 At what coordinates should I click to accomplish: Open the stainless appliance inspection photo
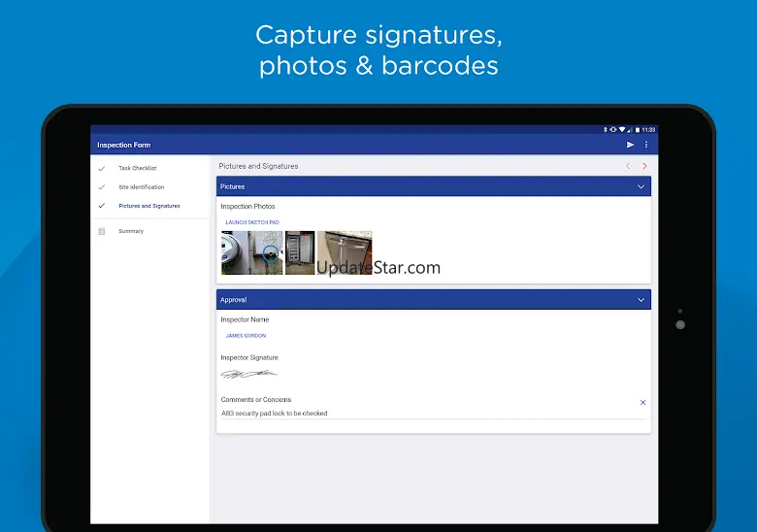coord(345,252)
